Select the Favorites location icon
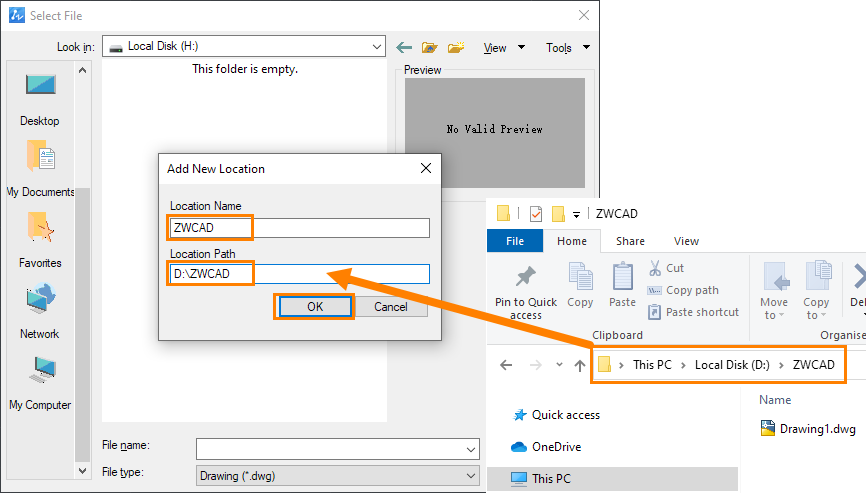The height and width of the screenshot is (493, 866). [x=40, y=227]
